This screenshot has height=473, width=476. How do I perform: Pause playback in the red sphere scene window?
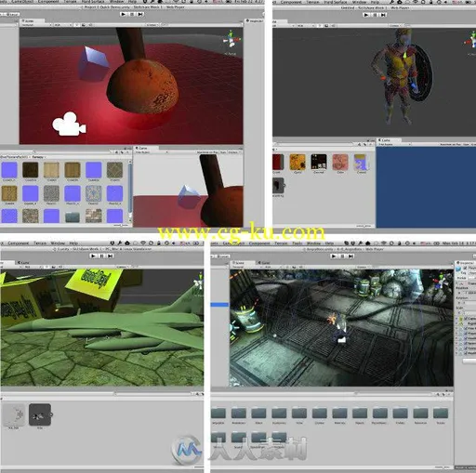(132, 14)
